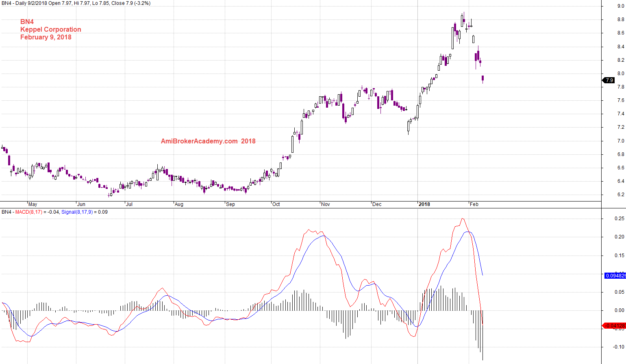Click the 7.2 price axis label
Viewport: 626px width, 364px height.
click(621, 127)
